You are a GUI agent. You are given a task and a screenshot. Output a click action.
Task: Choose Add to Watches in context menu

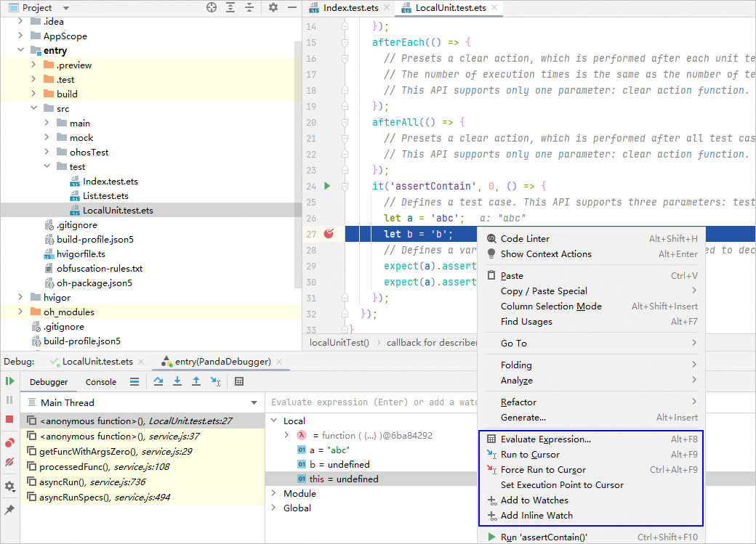pos(534,500)
